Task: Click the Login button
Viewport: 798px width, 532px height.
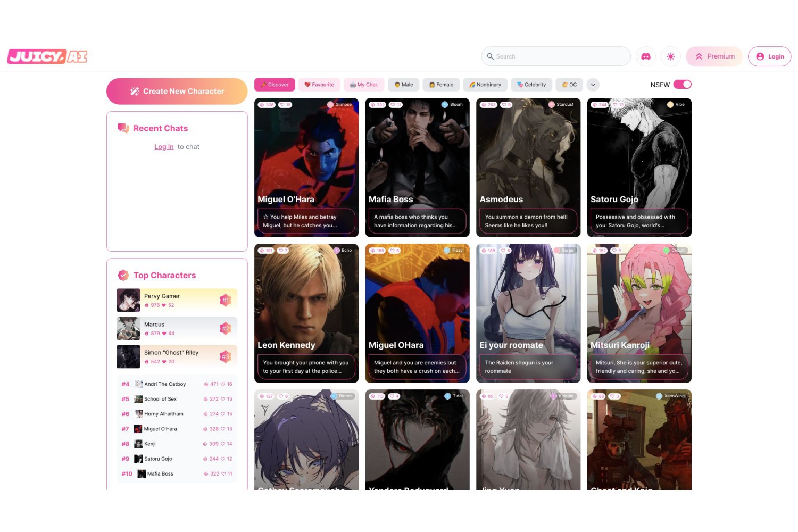Action: pos(770,56)
